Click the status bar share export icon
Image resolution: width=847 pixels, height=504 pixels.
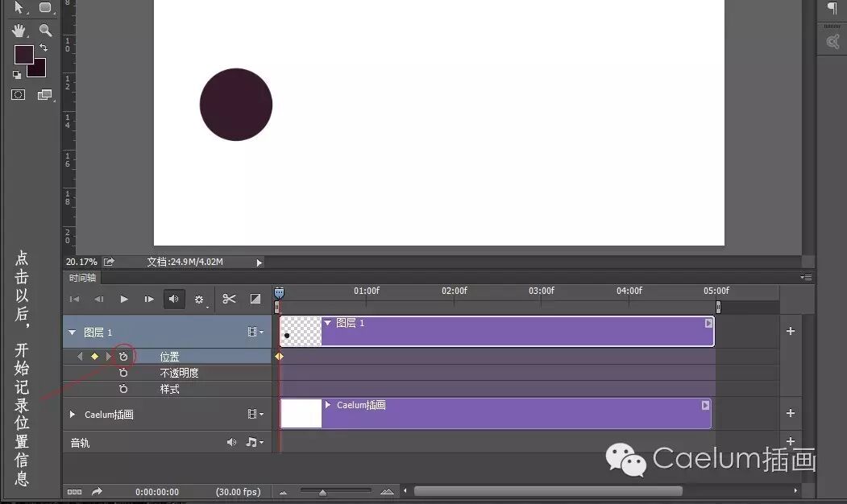click(x=109, y=262)
